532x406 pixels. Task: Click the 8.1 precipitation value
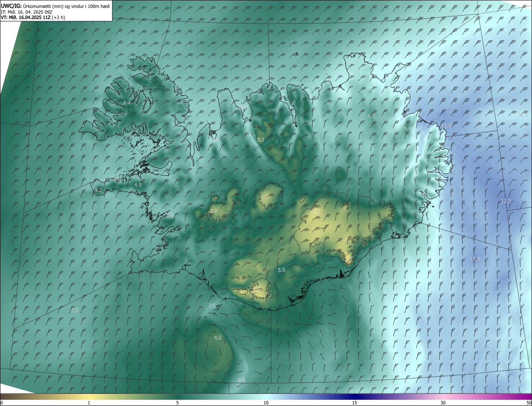pyautogui.click(x=170, y=215)
